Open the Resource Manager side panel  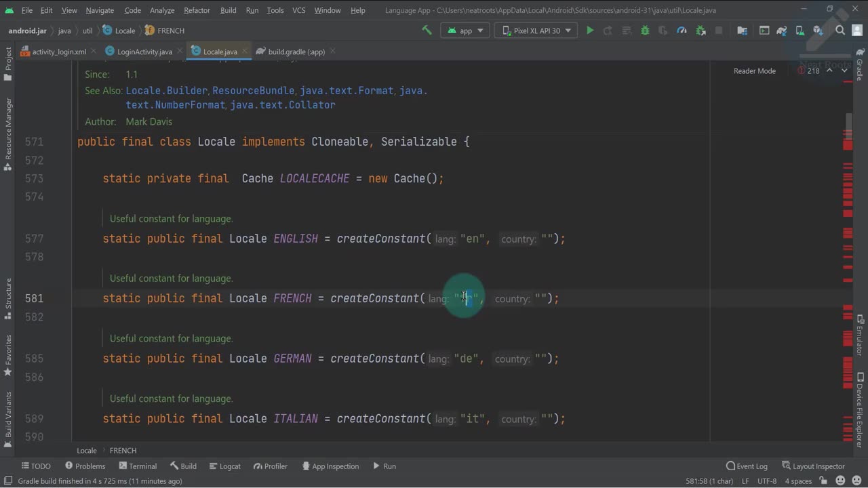[8, 134]
